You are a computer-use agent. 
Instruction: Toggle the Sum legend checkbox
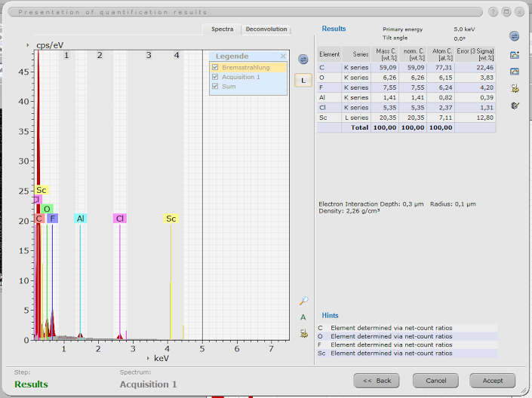pos(215,86)
